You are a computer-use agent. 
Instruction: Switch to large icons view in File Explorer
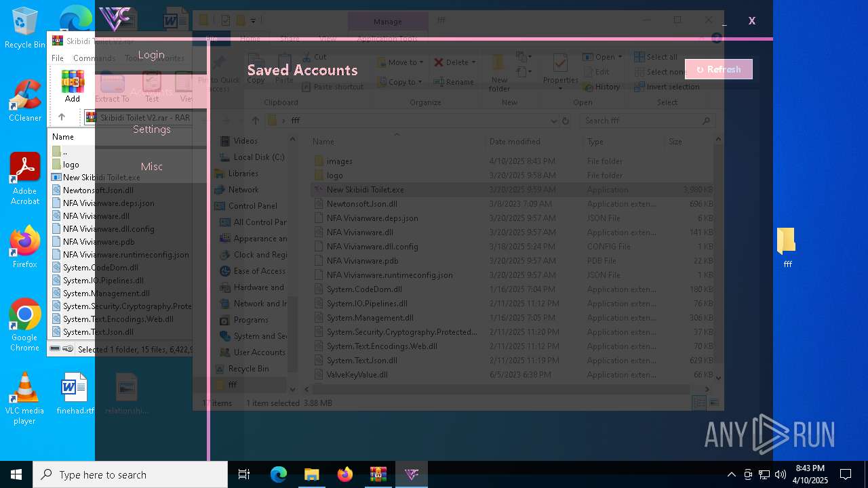(x=713, y=403)
